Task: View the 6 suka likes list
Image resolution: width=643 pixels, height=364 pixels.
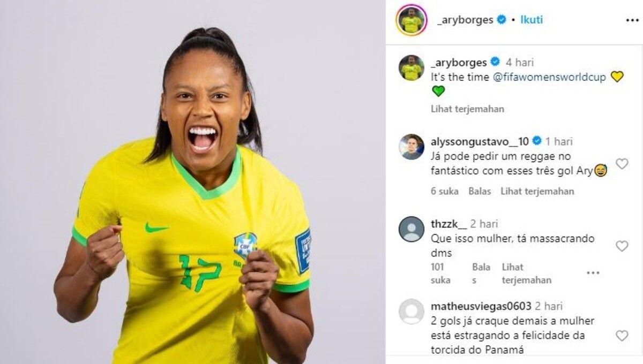Action: point(445,191)
